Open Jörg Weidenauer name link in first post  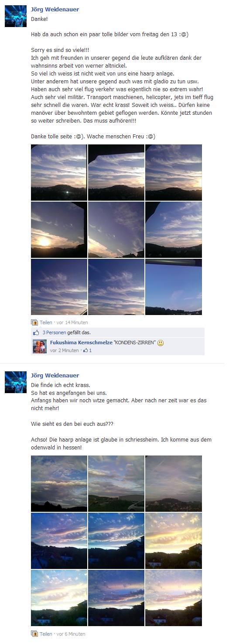pos(55,10)
